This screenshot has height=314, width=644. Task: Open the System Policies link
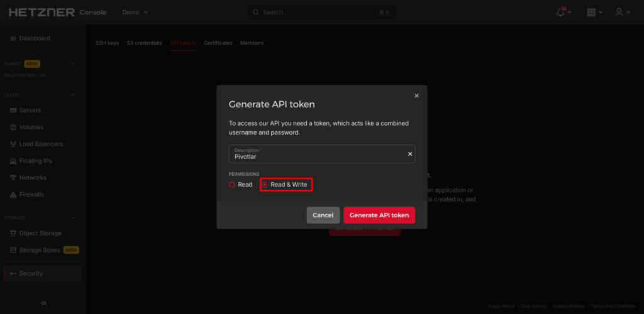tap(570, 306)
